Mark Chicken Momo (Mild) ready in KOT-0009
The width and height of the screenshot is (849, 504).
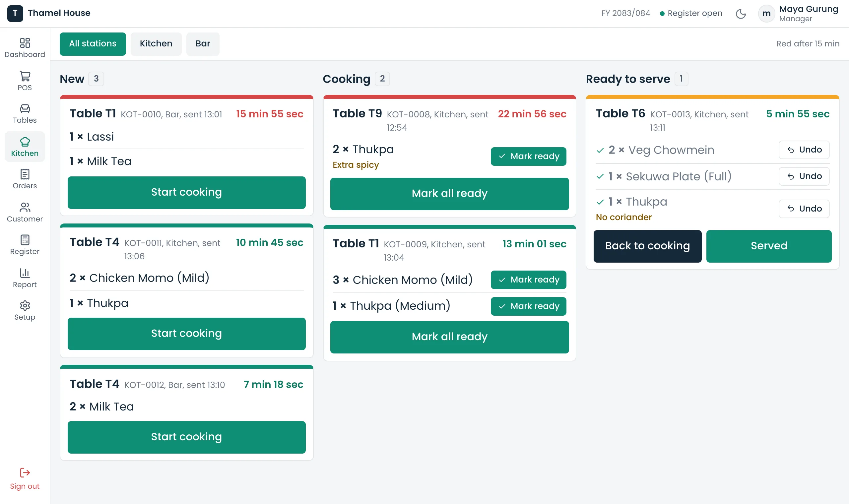528,280
